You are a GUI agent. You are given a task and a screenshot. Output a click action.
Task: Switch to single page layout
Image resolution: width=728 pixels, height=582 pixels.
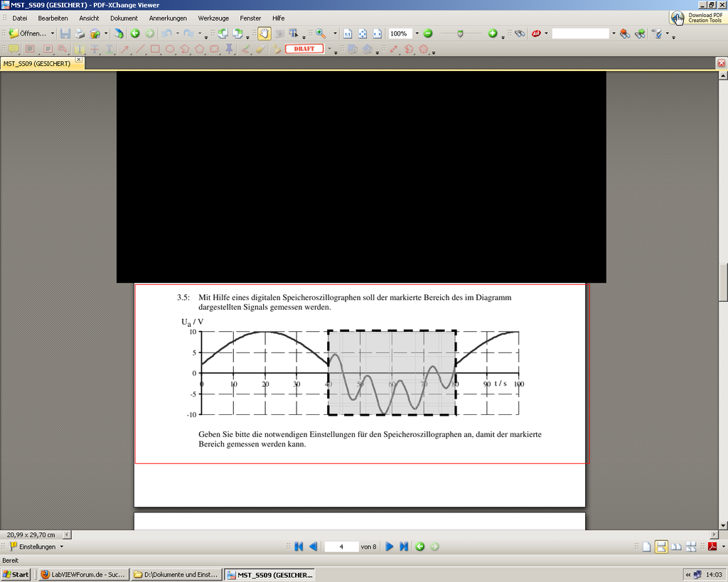pyautogui.click(x=646, y=546)
